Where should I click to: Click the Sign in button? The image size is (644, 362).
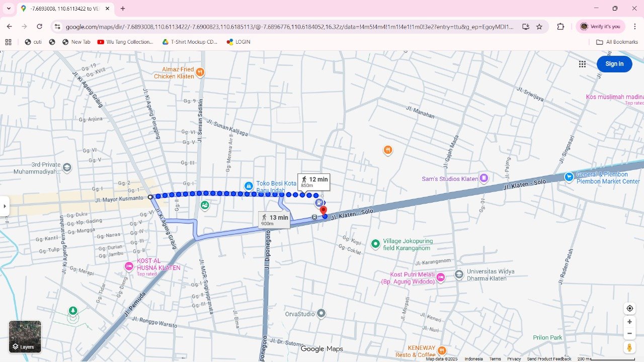click(614, 64)
